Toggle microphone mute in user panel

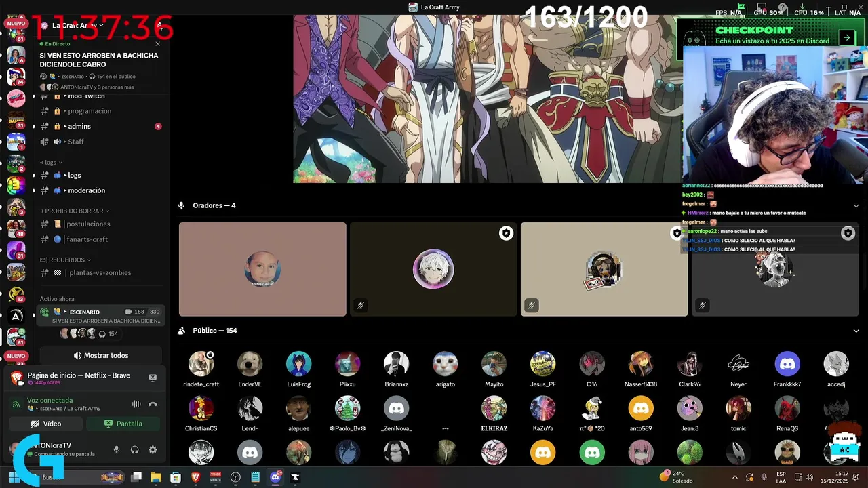pyautogui.click(x=117, y=449)
